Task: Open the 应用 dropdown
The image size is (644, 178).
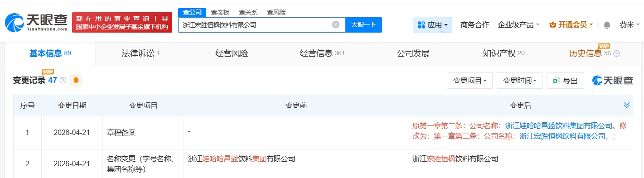Action: pyautogui.click(x=432, y=25)
